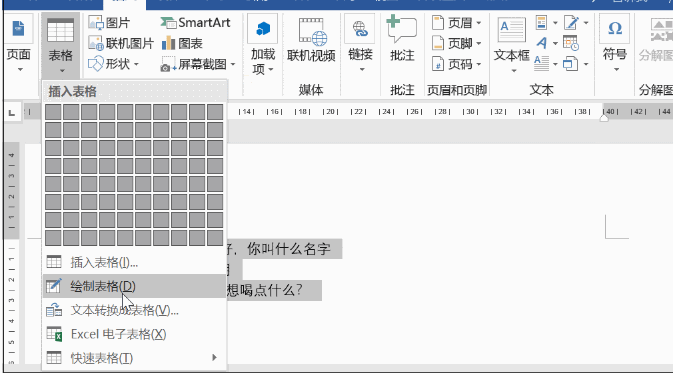Viewport: 673px width, 373px height.
Task: Open the 页眉 header dropdown
Action: tap(479, 23)
